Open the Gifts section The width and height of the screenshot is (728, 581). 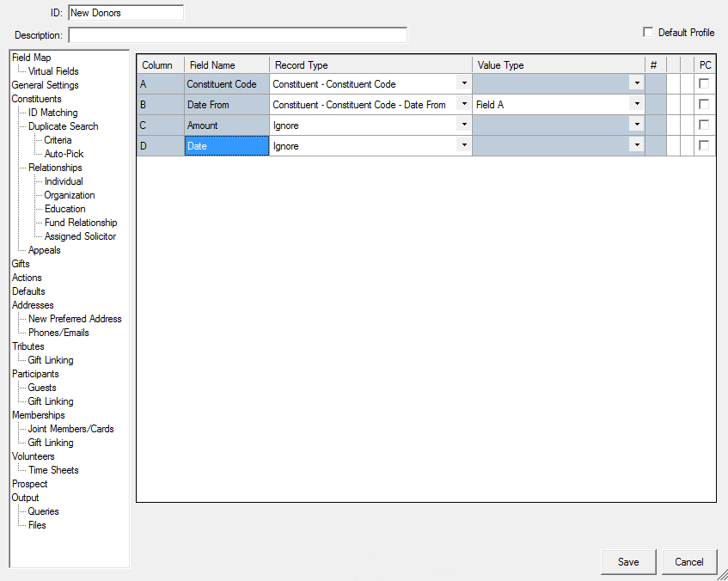[x=21, y=264]
